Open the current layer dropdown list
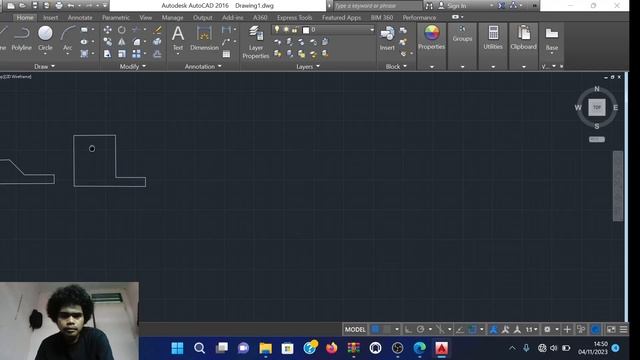 point(371,30)
